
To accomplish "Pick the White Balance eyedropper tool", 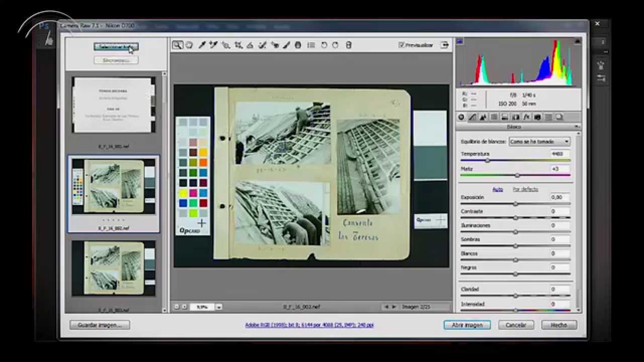I will [x=202, y=45].
